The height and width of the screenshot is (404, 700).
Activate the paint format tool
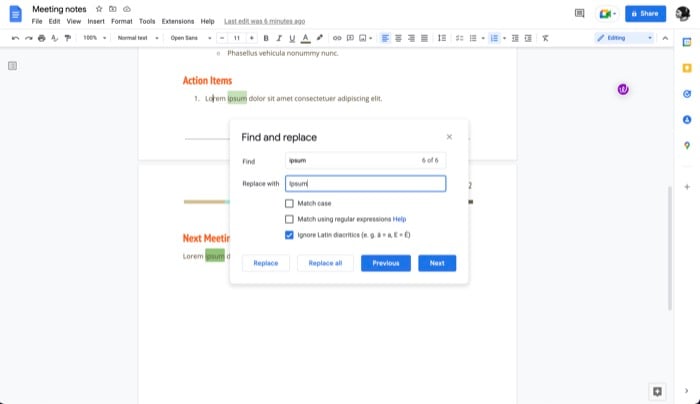(68, 38)
